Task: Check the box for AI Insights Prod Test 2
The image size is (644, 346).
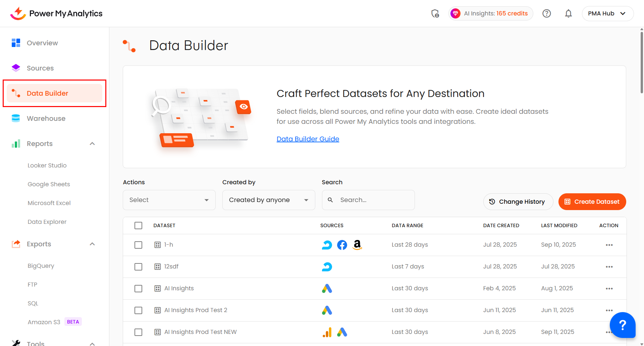Action: 138,310
